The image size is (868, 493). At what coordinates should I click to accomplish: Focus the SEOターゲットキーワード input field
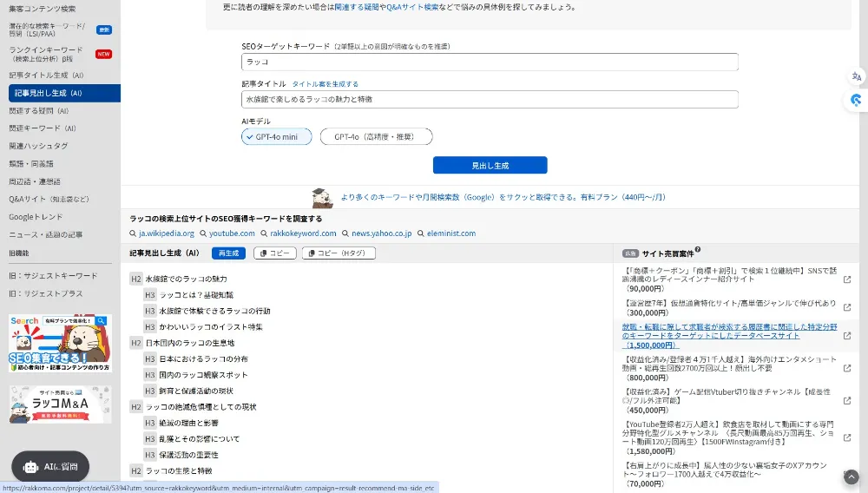coord(490,62)
